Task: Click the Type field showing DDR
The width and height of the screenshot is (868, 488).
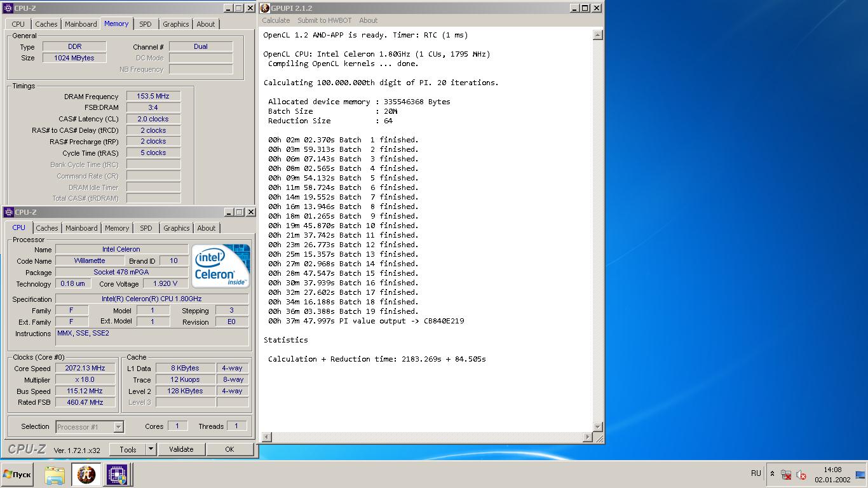Action: click(x=74, y=46)
